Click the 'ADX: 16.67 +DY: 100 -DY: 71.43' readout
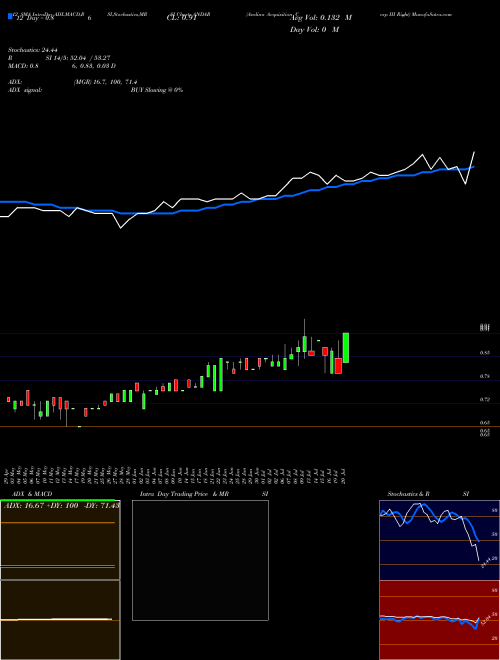Viewport: 500px width, 660px height. click(x=62, y=505)
